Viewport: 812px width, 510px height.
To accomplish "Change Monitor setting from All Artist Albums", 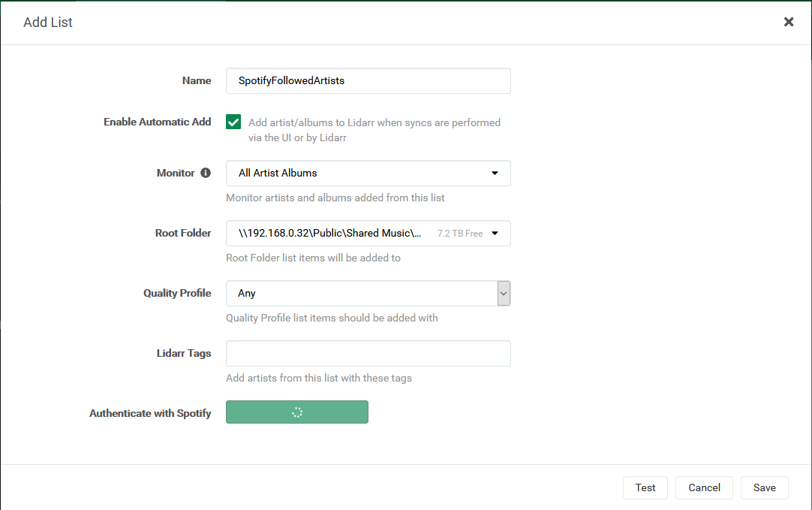I will click(368, 173).
